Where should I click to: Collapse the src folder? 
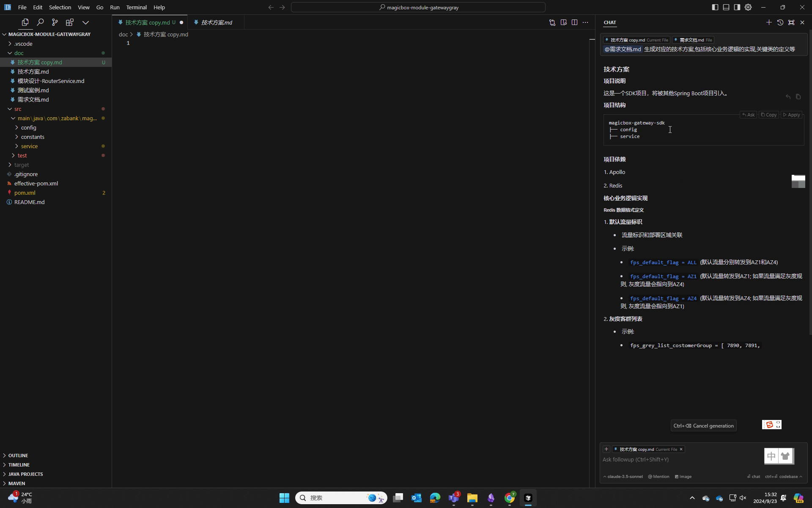pyautogui.click(x=56, y=109)
